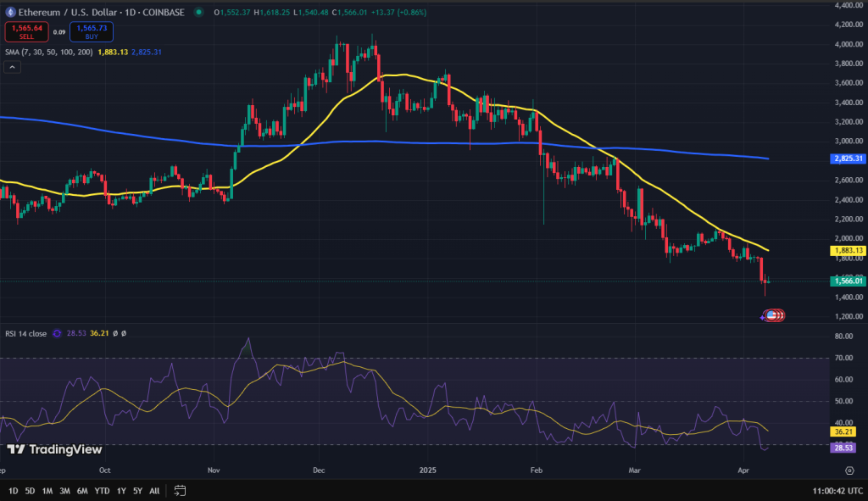Click the spread value 0.09 between Sell and Buy
The image size is (868, 501).
tap(59, 32)
